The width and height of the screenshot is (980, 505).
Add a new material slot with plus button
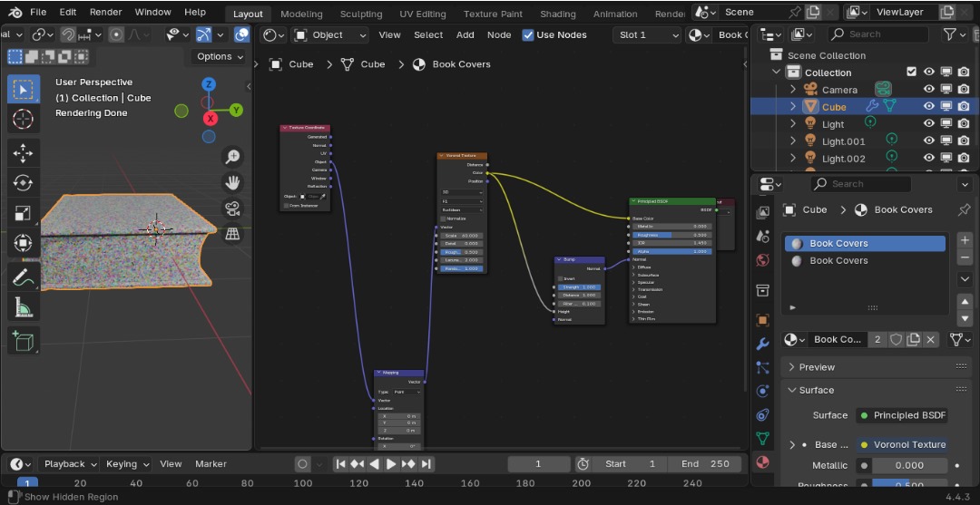click(x=965, y=240)
